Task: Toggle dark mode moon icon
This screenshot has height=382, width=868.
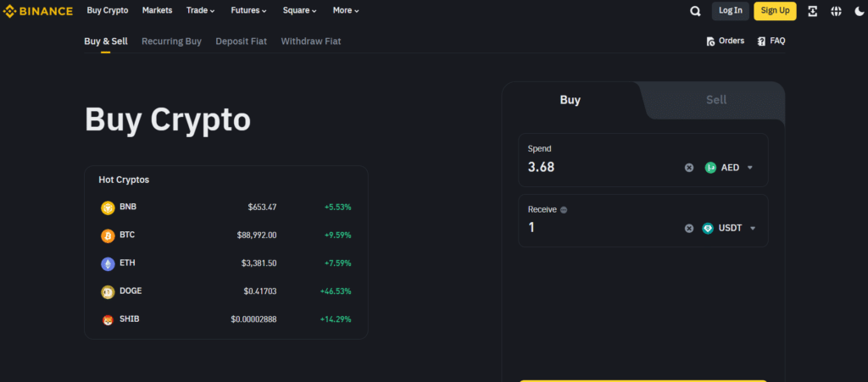Action: click(x=860, y=11)
